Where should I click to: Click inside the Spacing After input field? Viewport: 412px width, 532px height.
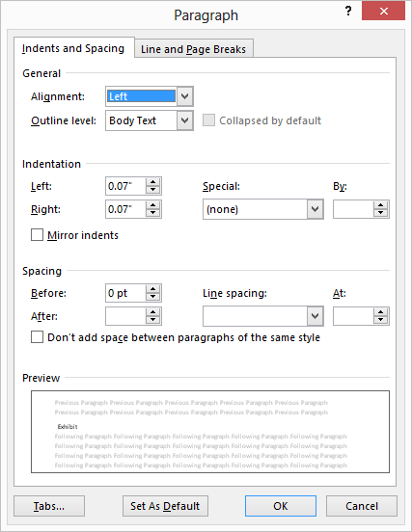point(125,316)
